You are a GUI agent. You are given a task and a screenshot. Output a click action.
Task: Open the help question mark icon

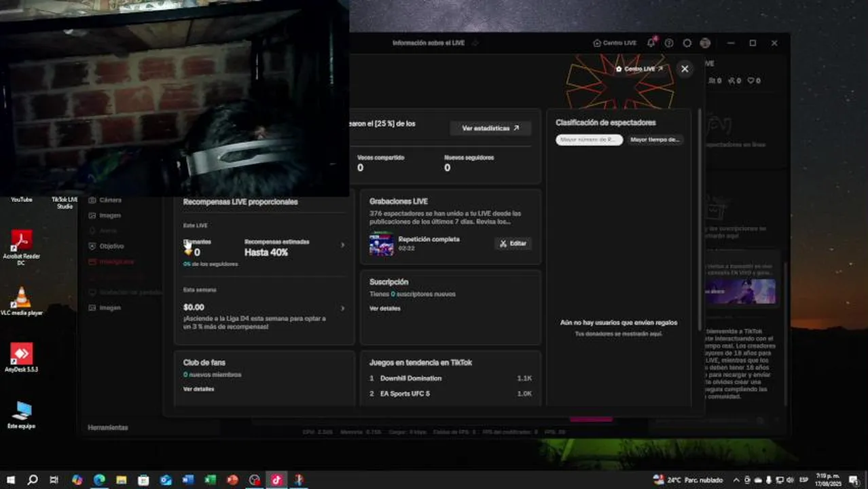click(x=669, y=43)
